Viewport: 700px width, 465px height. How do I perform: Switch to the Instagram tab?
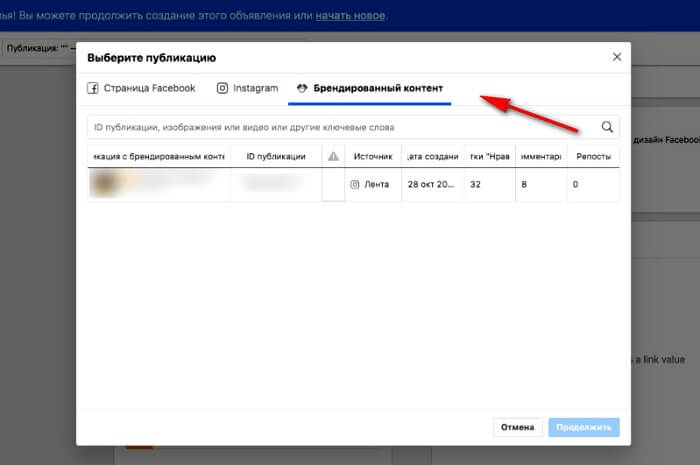tap(247, 88)
